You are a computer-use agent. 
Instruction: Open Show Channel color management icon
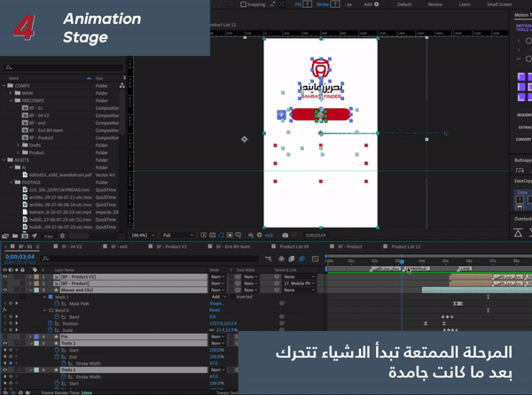click(x=251, y=235)
